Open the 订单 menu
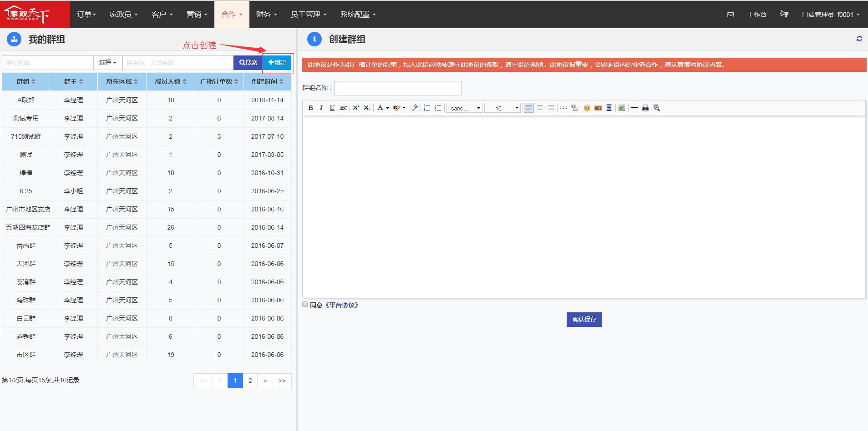868x431 pixels. 86,15
